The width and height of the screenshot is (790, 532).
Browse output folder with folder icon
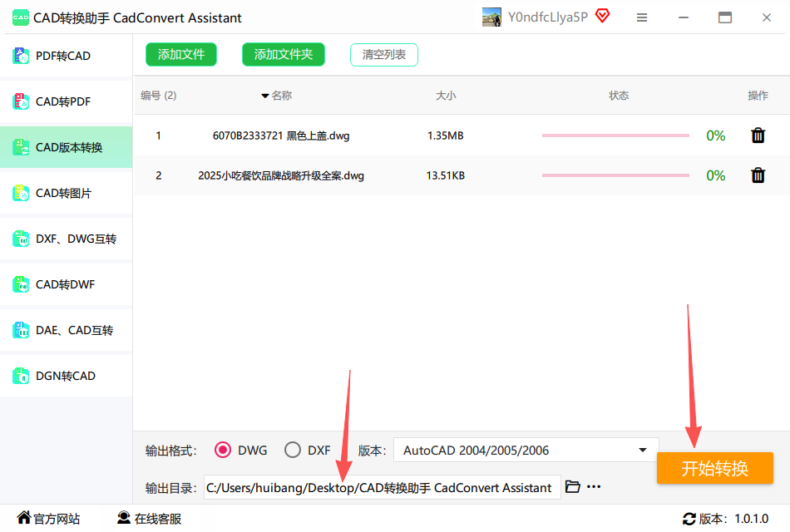click(572, 486)
